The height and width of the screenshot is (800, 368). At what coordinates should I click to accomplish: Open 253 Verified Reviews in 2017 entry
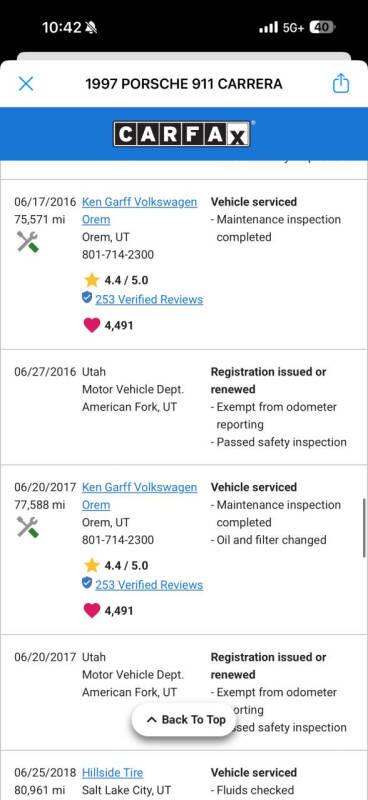pos(149,585)
